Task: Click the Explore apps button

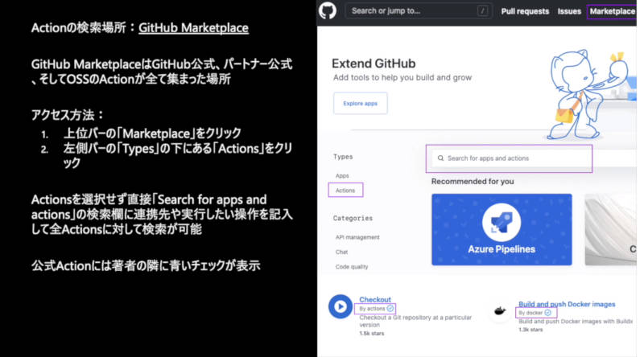Action: [360, 104]
